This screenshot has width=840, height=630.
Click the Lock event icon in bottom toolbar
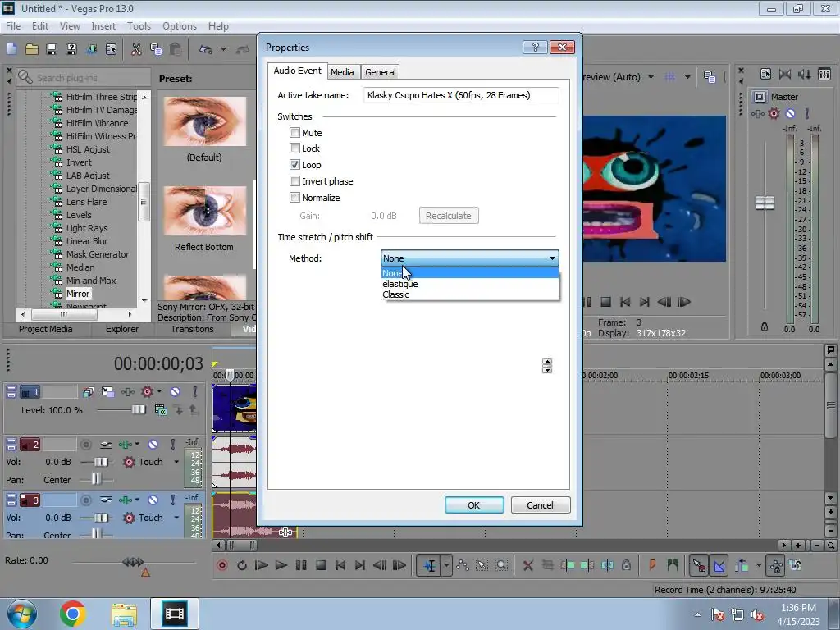coord(626,565)
